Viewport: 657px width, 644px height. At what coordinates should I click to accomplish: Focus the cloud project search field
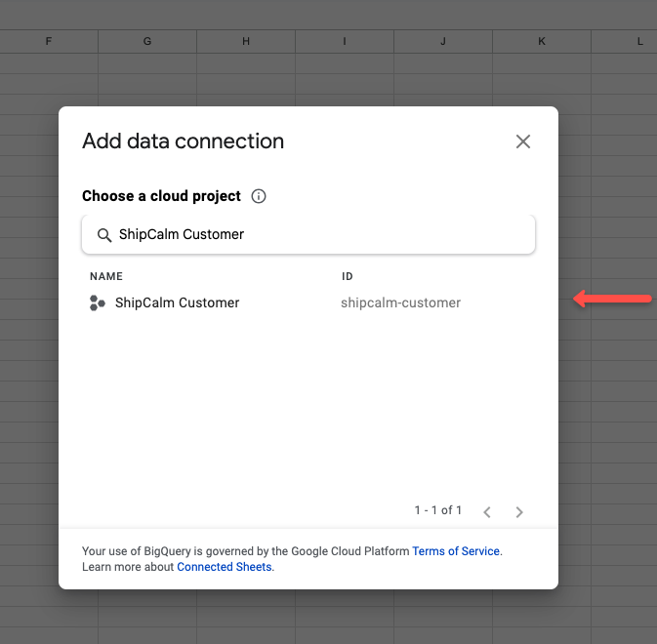point(308,234)
